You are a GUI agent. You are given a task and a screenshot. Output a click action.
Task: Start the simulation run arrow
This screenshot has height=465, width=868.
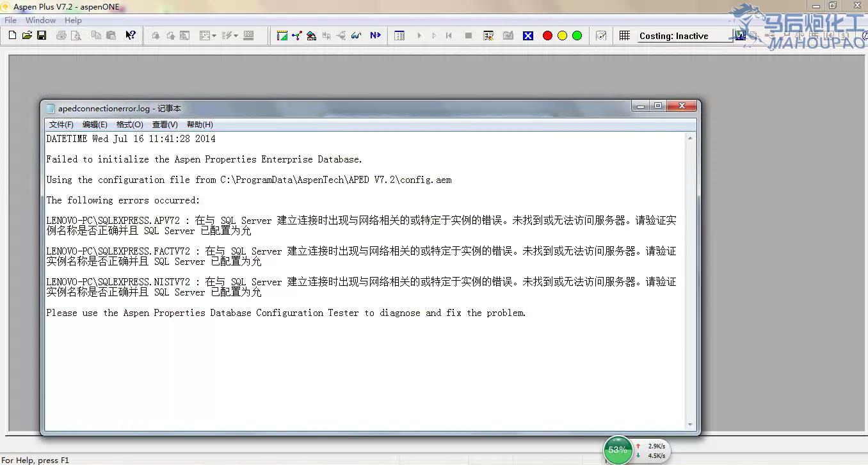[x=420, y=36]
